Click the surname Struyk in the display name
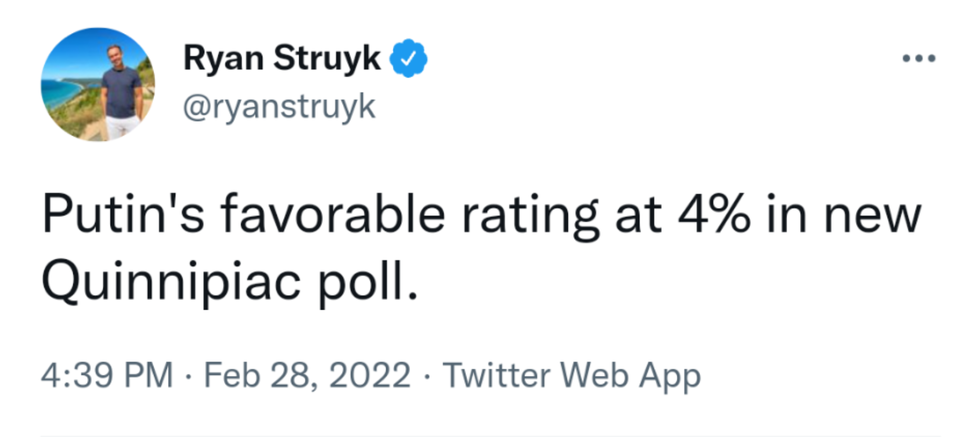Viewport: 980px width, 437px height. (x=327, y=58)
